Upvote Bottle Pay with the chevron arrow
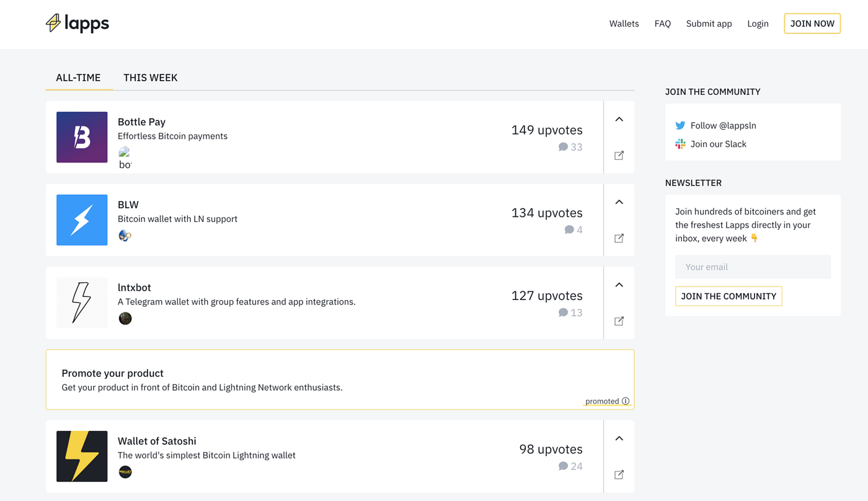868x501 pixels. tap(619, 119)
